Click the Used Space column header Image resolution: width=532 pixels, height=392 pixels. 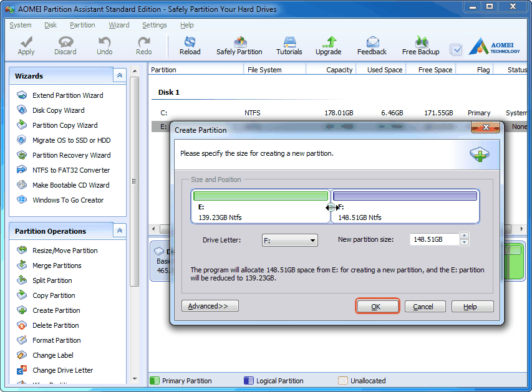[381, 70]
